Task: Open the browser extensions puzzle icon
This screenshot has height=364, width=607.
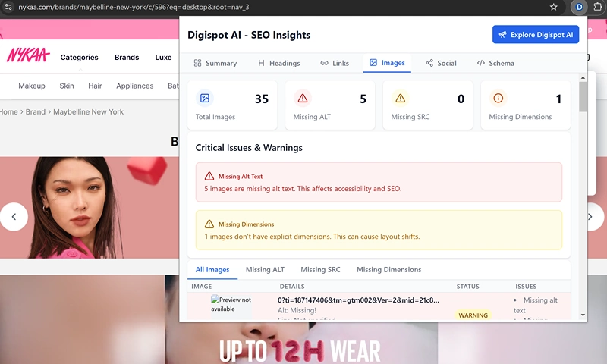Action: click(x=597, y=7)
